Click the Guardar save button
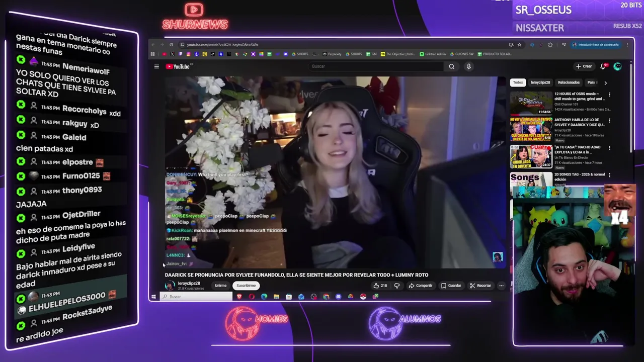The height and width of the screenshot is (362, 644). coord(451,286)
